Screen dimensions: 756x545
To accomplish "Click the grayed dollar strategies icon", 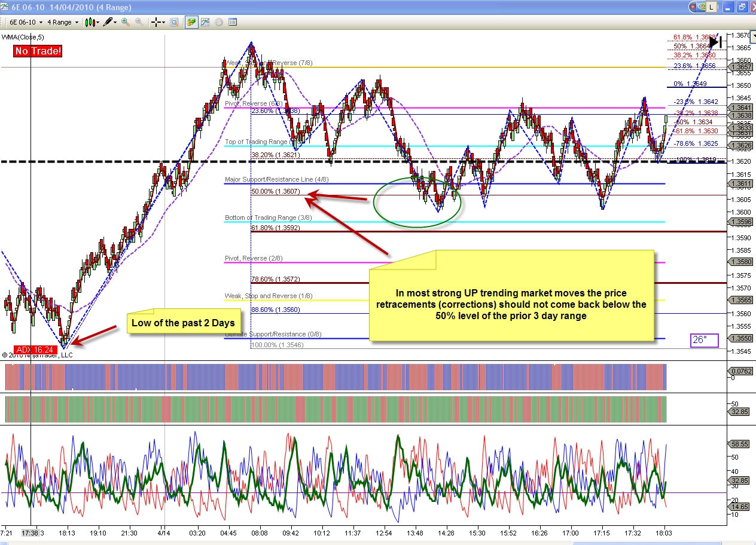I will coord(219,22).
